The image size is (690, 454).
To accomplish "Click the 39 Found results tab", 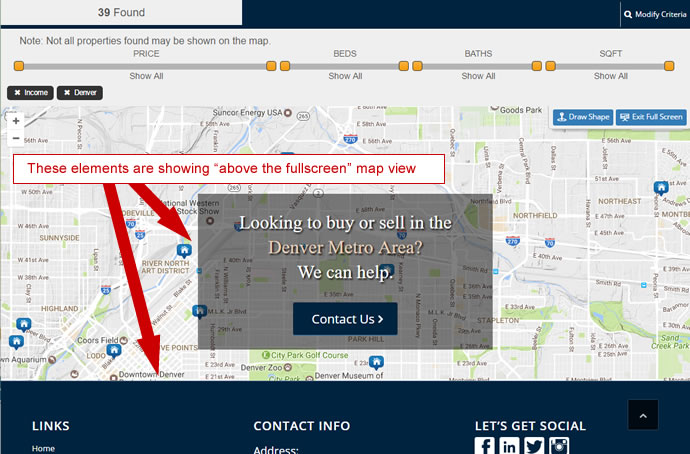I will pos(121,12).
